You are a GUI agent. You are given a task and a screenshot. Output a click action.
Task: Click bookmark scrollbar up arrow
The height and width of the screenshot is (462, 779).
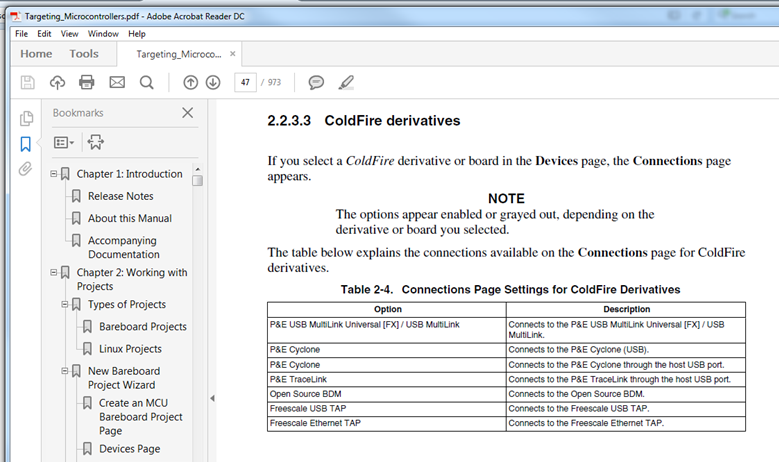[197, 169]
